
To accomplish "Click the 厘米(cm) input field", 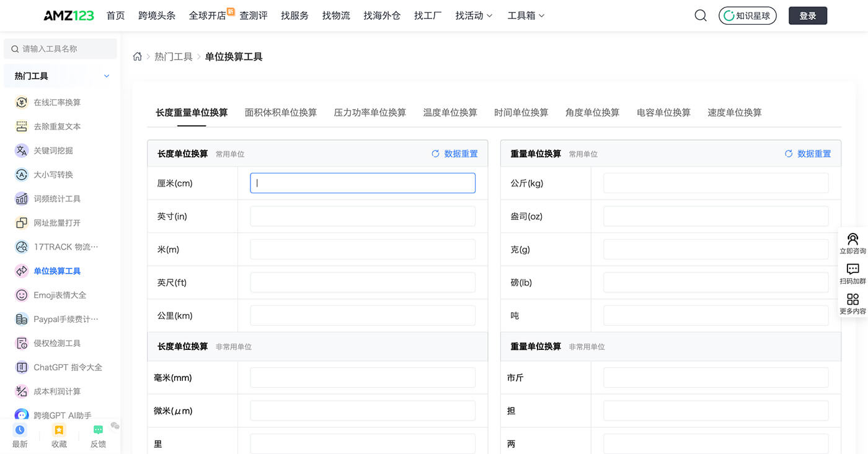I will pyautogui.click(x=363, y=183).
